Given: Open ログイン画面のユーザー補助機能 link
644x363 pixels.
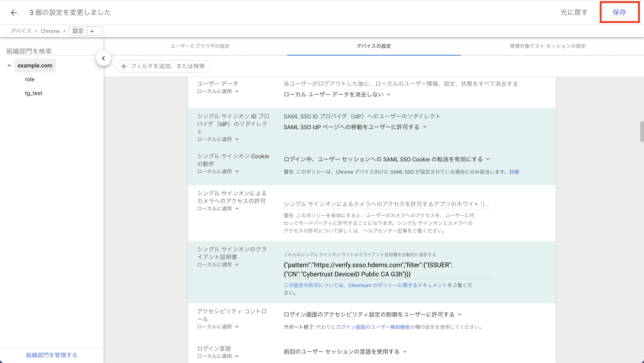Looking at the screenshot, I should click(373, 327).
